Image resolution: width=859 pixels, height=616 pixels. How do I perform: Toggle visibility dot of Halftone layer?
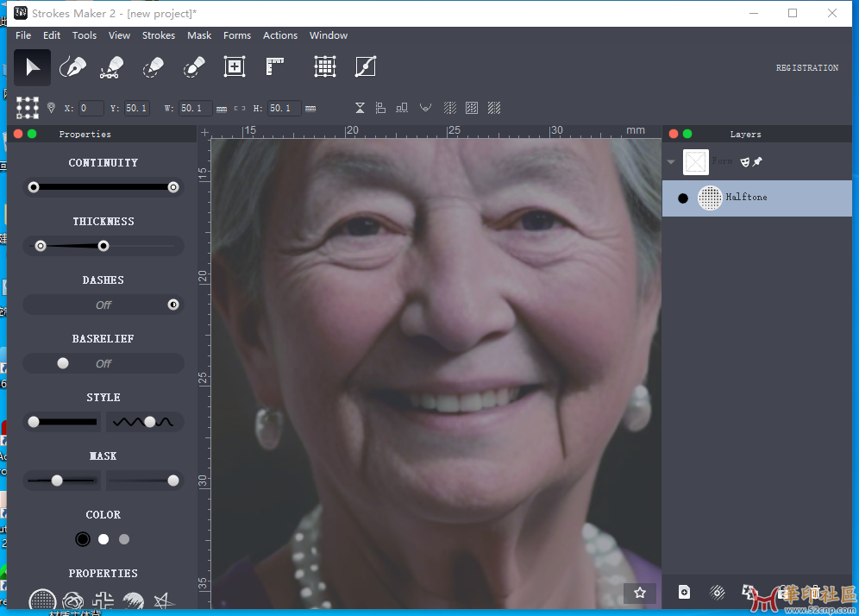tap(683, 198)
